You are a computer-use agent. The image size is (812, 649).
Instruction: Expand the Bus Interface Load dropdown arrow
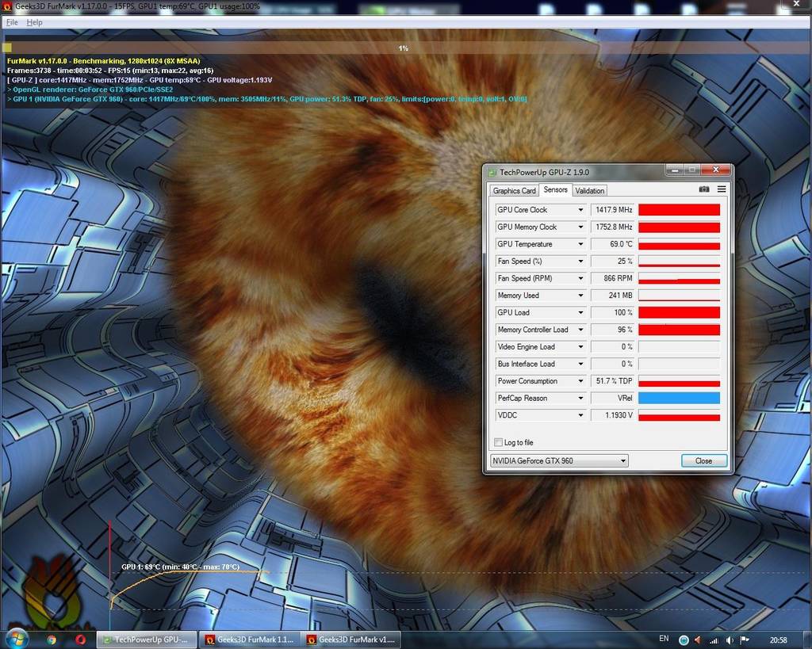(580, 363)
